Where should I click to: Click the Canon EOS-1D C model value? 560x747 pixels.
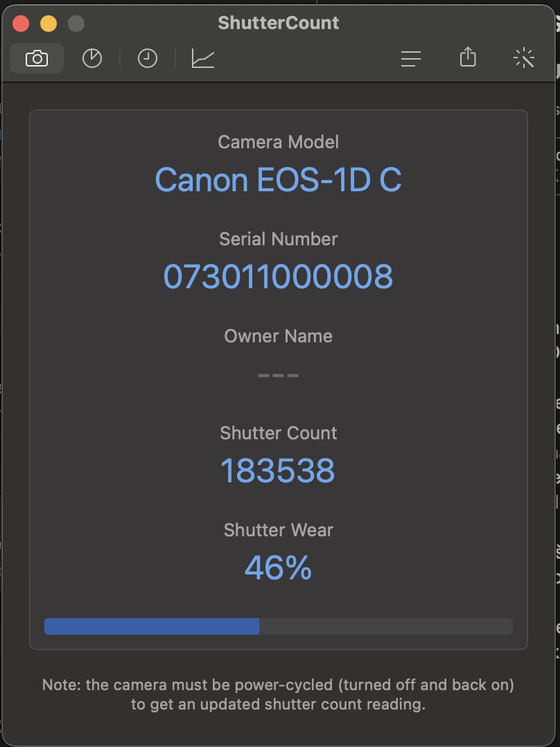pos(278,180)
